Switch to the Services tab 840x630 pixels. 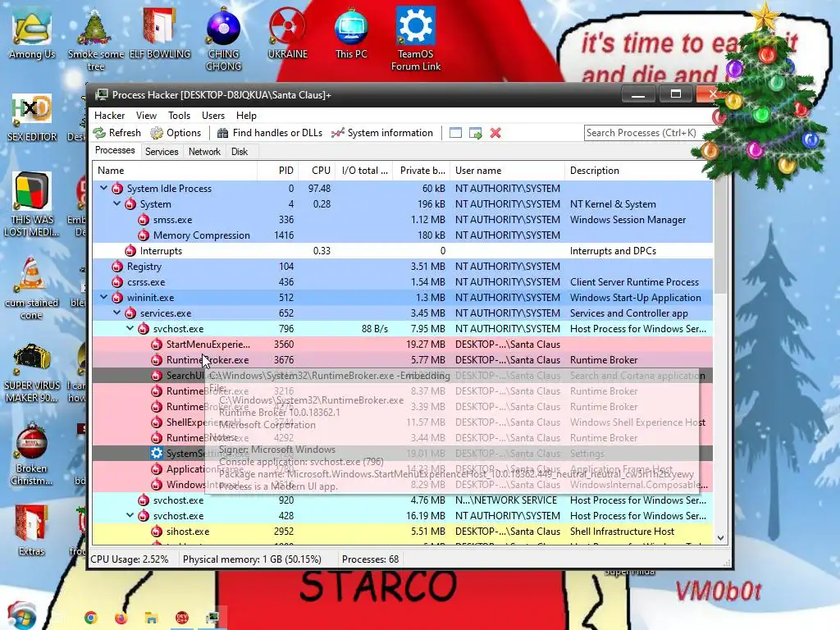[x=162, y=152]
